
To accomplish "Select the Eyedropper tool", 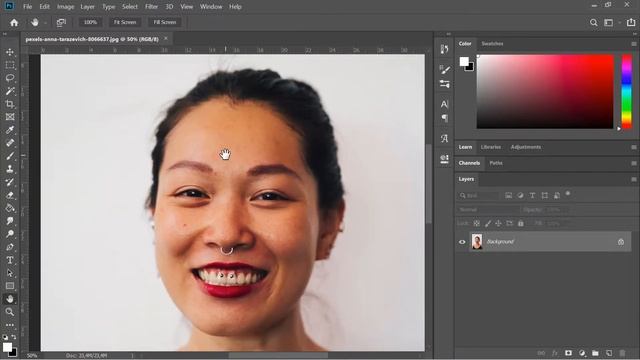I will (x=10, y=130).
